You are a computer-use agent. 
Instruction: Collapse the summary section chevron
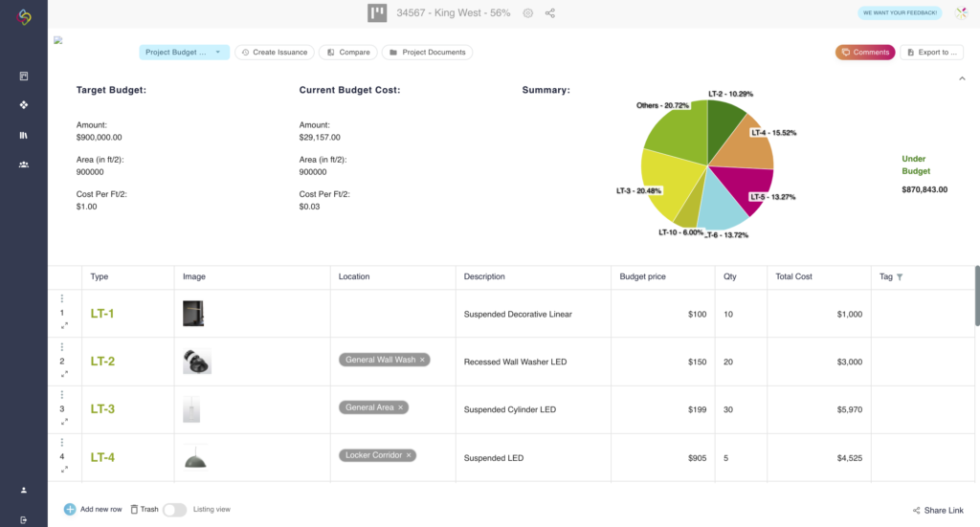tap(962, 78)
